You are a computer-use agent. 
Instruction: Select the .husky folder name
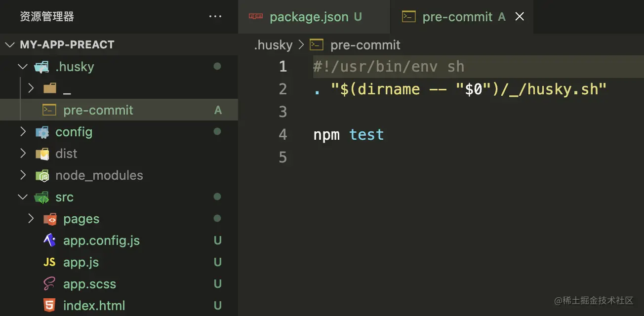pyautogui.click(x=75, y=67)
